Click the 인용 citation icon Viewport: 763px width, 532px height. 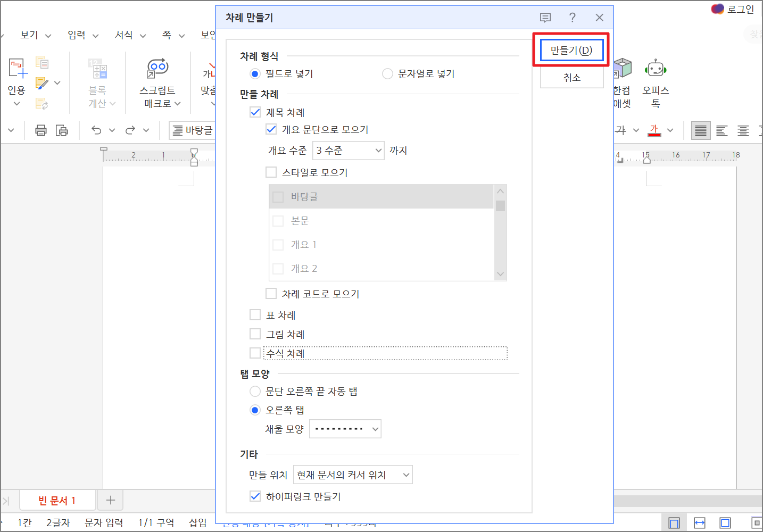pos(18,69)
